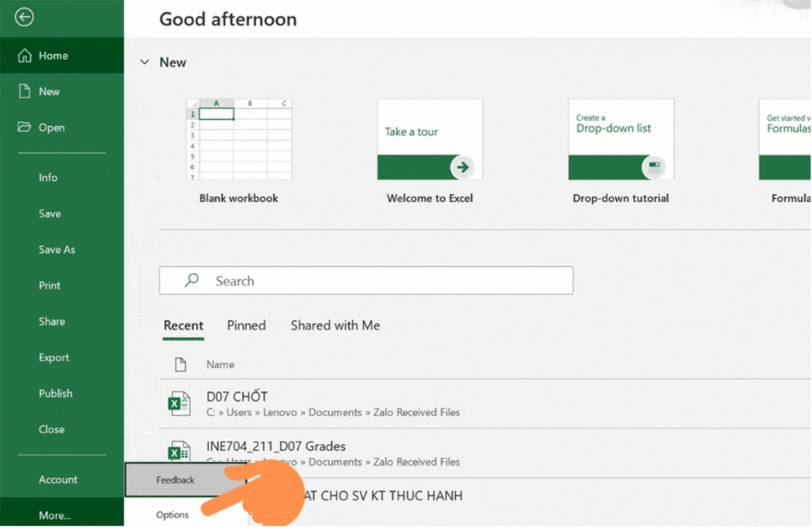This screenshot has width=812, height=527.
Task: Open the file ending CHO SV KT THUC HANH
Action: (383, 496)
